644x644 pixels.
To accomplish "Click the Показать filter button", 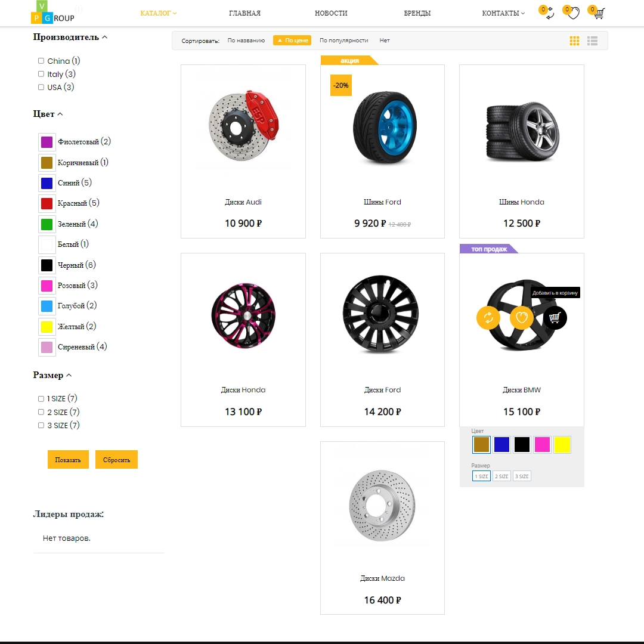I will [x=68, y=459].
